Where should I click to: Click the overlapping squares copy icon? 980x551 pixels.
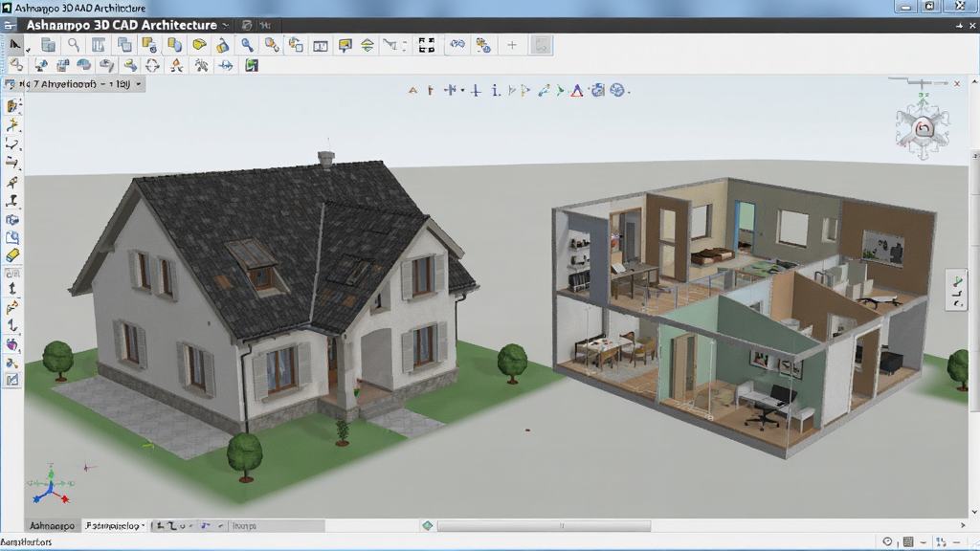(124, 45)
